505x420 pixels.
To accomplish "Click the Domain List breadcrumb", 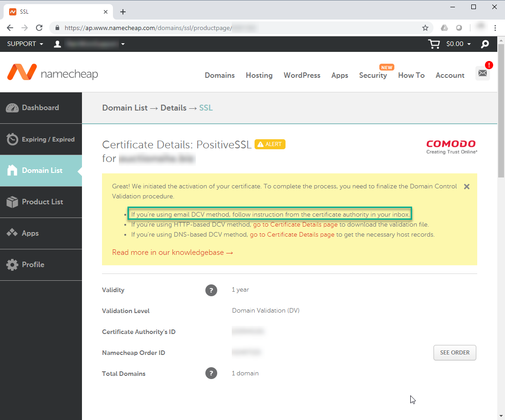I will (x=125, y=108).
